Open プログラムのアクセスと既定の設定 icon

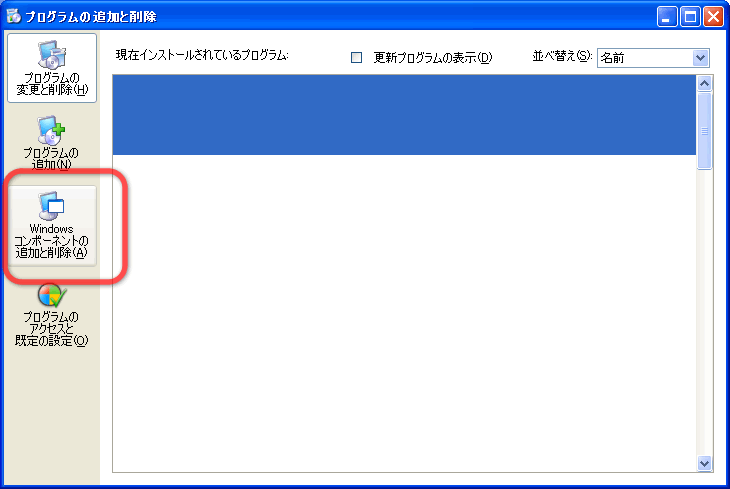[x=52, y=296]
